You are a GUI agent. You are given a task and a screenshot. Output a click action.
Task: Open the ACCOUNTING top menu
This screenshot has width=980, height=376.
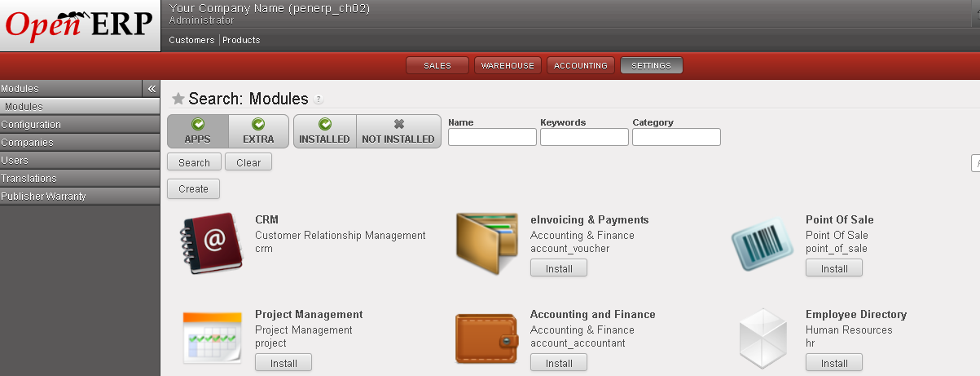[x=581, y=65]
